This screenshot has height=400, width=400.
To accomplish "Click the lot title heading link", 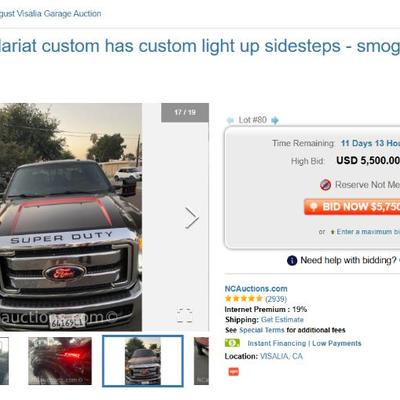I will pos(200,46).
